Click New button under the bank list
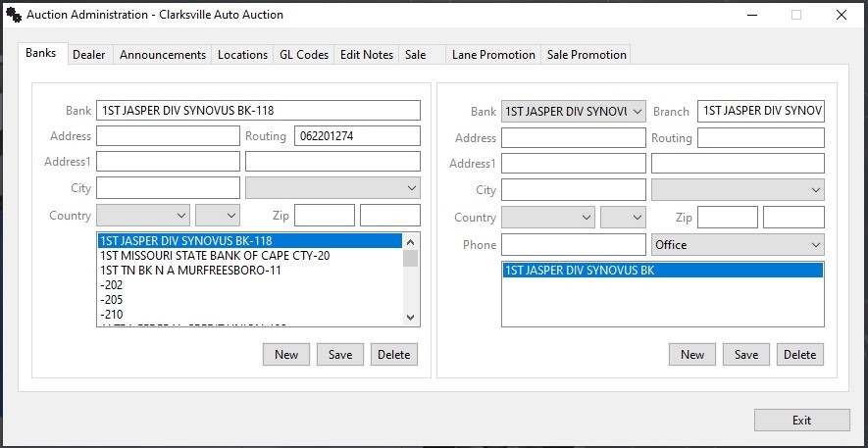 [286, 354]
